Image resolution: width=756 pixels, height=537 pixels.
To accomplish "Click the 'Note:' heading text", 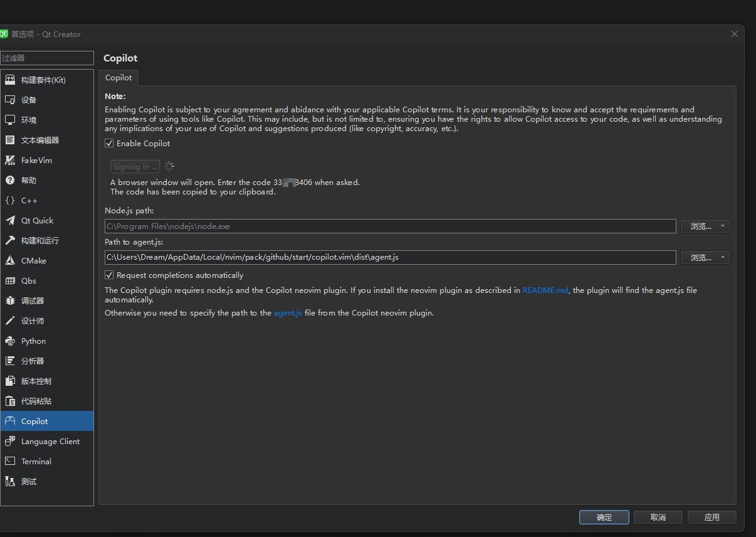I will 115,96.
